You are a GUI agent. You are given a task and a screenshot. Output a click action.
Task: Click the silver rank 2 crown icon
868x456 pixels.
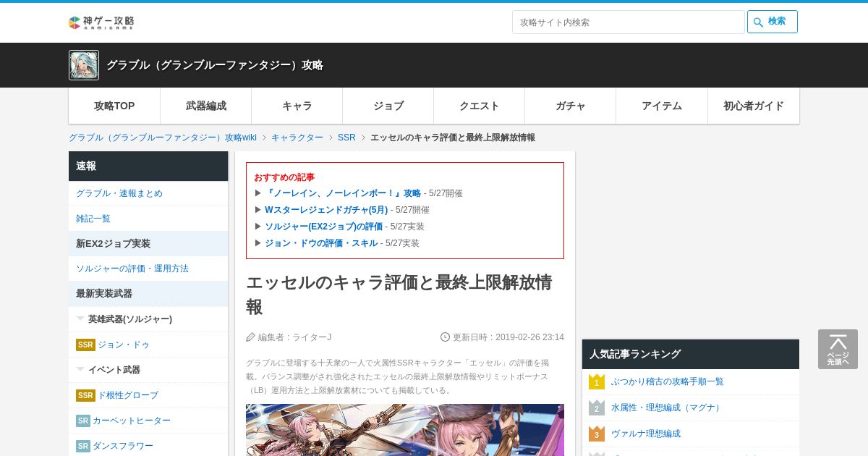pyautogui.click(x=597, y=408)
